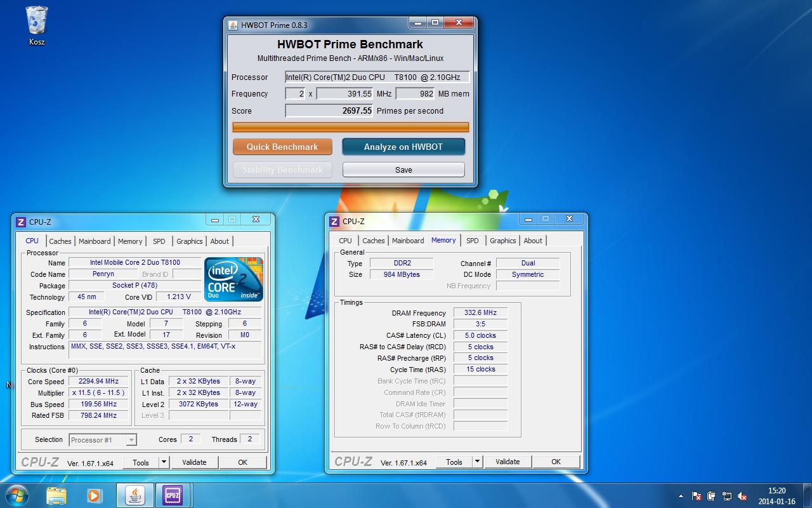Click Validate in left CPU-Z window
812x508 pixels.
(194, 462)
